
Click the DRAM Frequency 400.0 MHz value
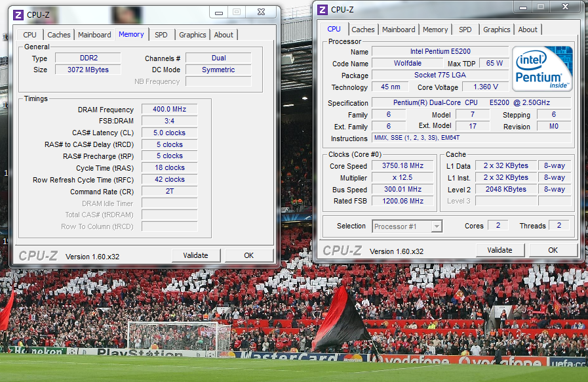[170, 109]
